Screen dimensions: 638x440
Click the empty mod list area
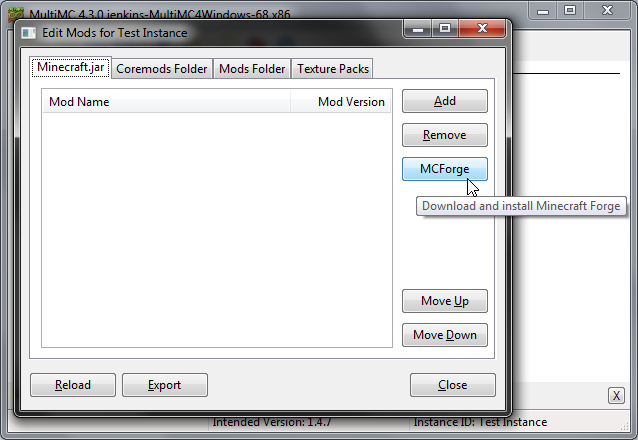(217, 230)
